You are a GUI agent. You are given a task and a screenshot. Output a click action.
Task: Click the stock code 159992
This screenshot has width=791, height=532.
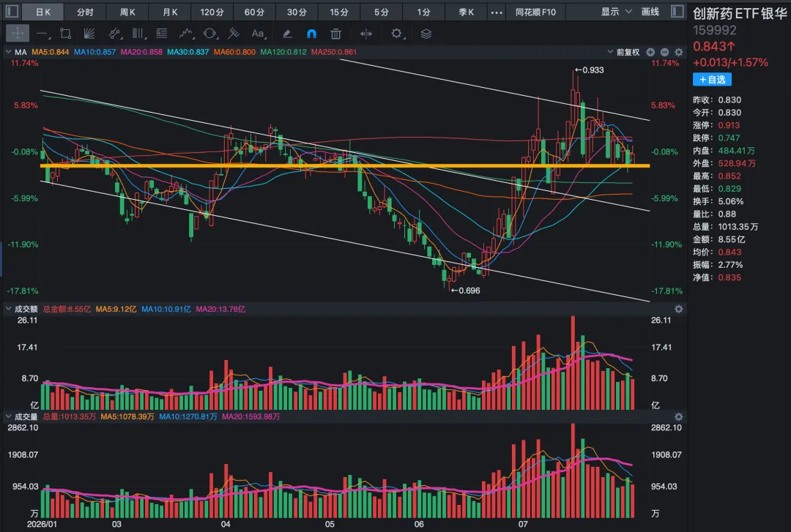[714, 30]
